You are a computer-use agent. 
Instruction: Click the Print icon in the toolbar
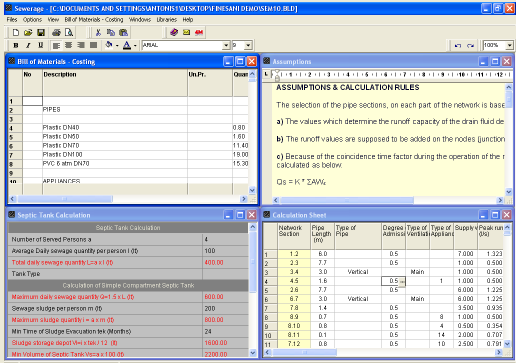click(x=56, y=32)
